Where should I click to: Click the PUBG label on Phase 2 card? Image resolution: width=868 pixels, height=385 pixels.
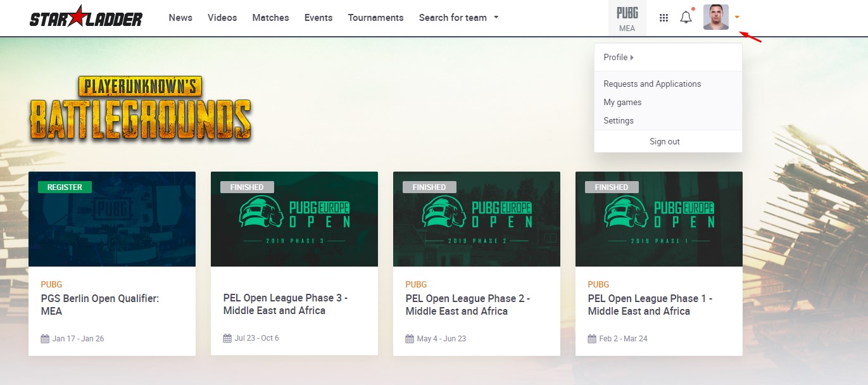417,284
